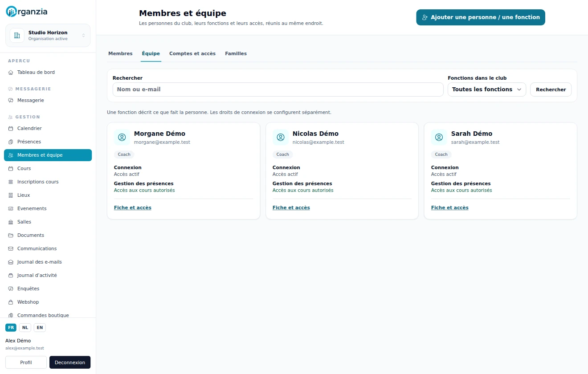The height and width of the screenshot is (374, 588).
Task: Open Sarah Démo's Fiche et accès link
Action: pos(450,207)
